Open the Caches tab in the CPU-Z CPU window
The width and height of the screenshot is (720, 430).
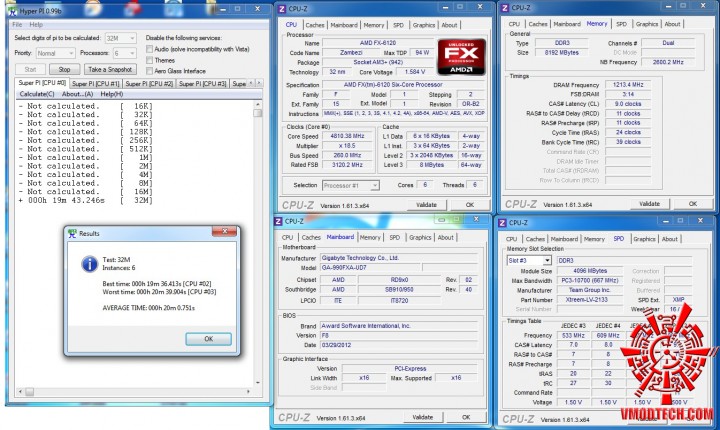pyautogui.click(x=315, y=25)
